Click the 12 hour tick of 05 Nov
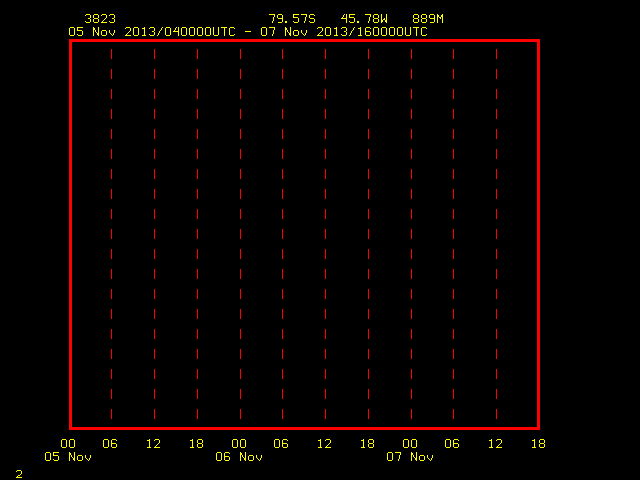Viewport: 640px width, 480px height. pyautogui.click(x=153, y=444)
